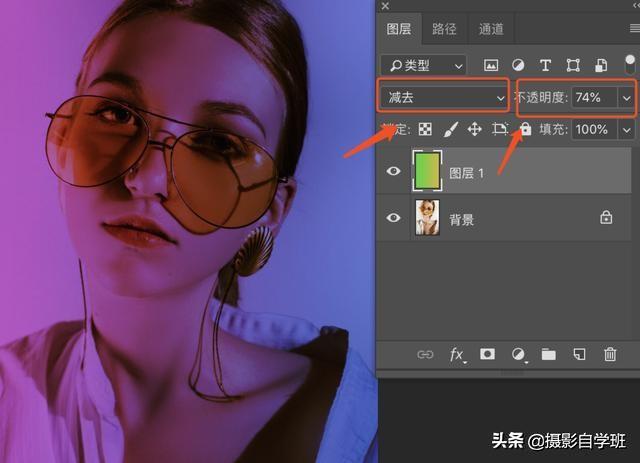Screen dimensions: 640x463
Task: Lock image pixels brush icon
Action: click(x=450, y=129)
